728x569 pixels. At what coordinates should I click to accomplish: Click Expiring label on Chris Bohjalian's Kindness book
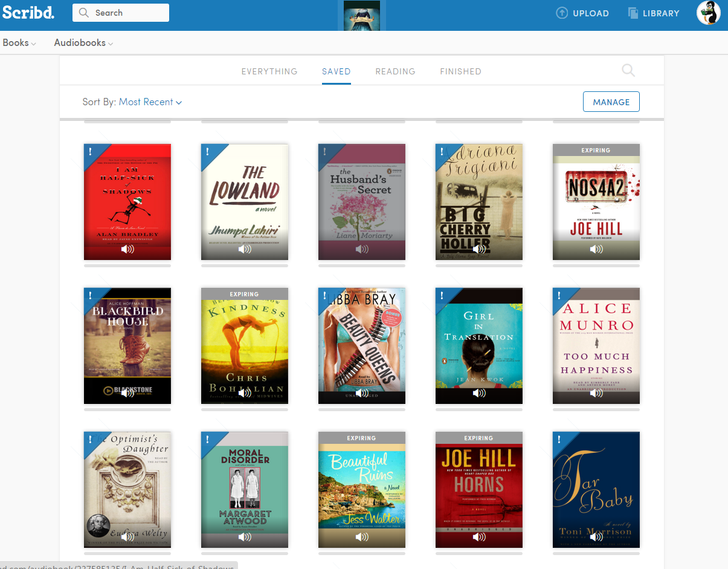(x=245, y=294)
